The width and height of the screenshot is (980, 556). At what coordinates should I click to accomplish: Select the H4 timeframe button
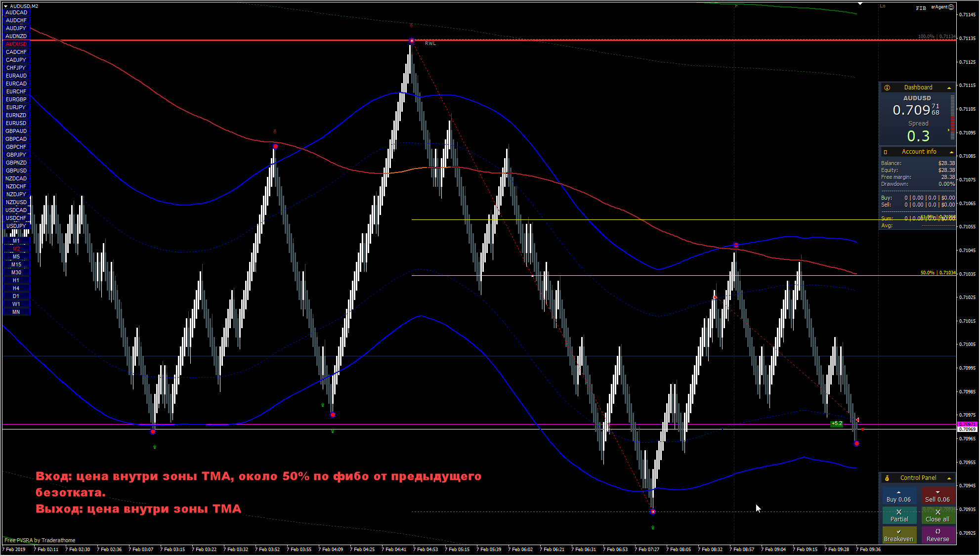tap(16, 289)
